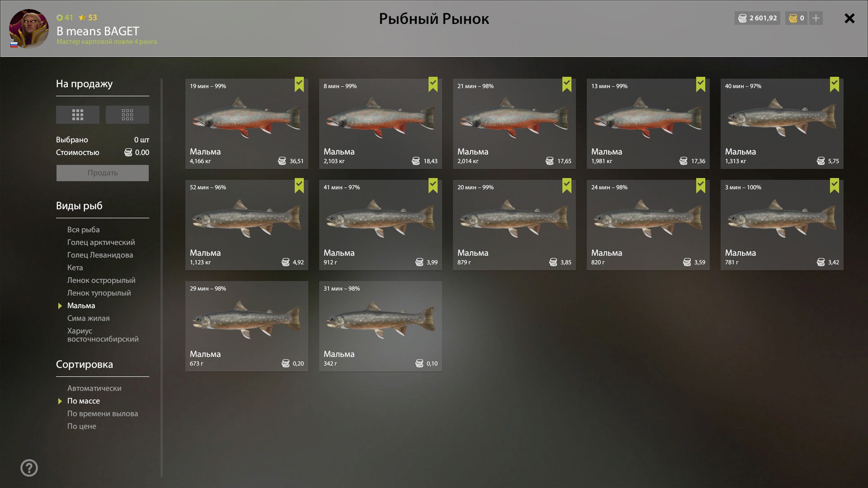Sort fish by По времени вылова
868x488 pixels.
tap(103, 413)
